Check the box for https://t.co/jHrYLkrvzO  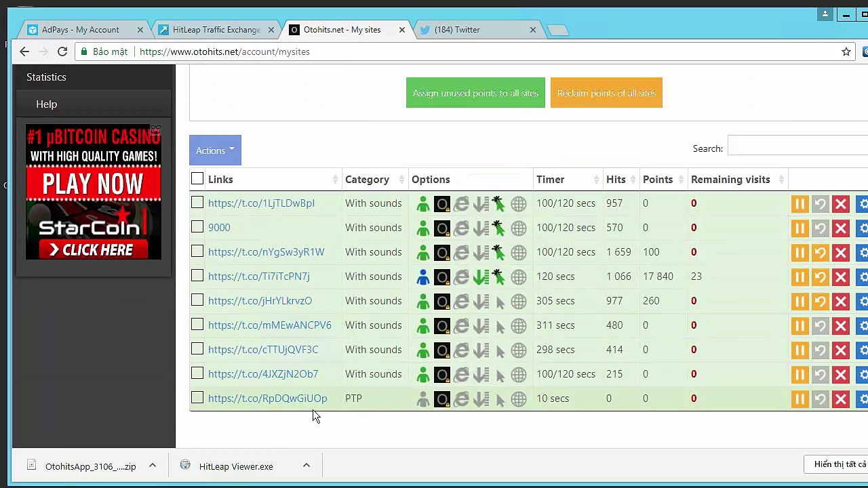pyautogui.click(x=197, y=300)
